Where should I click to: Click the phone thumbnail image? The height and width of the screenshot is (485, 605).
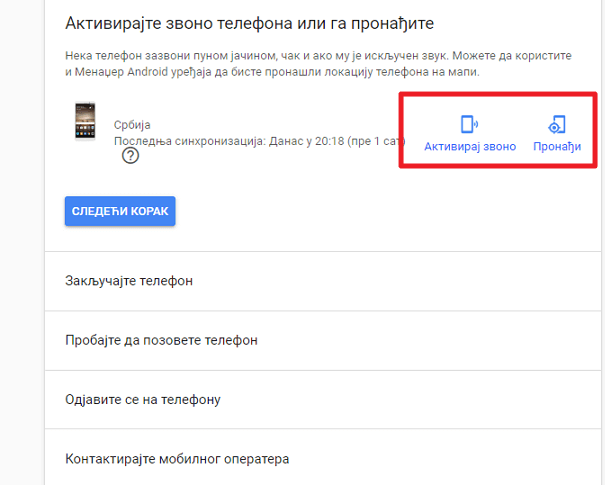tap(85, 120)
